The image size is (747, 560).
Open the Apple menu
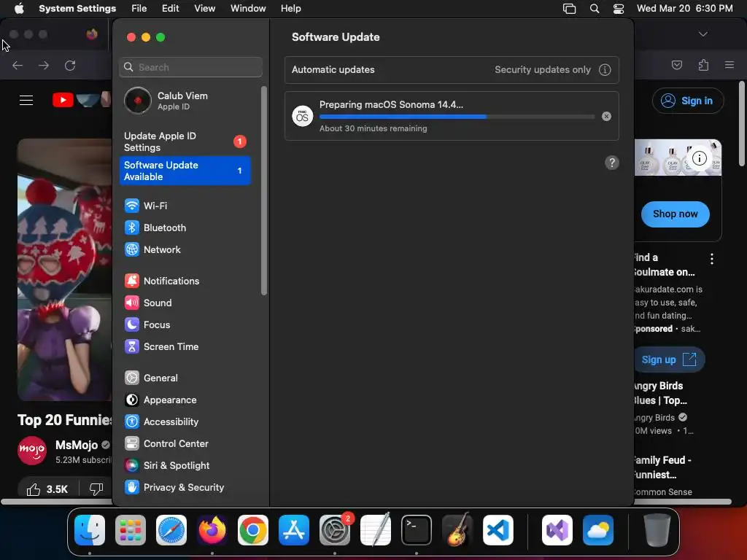click(19, 9)
